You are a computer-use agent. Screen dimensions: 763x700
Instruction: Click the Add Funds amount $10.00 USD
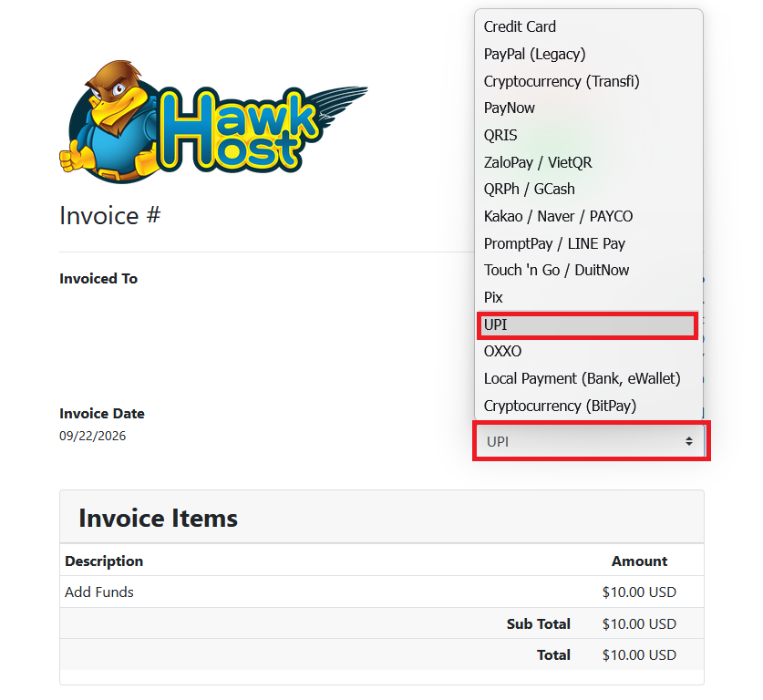pyautogui.click(x=639, y=592)
